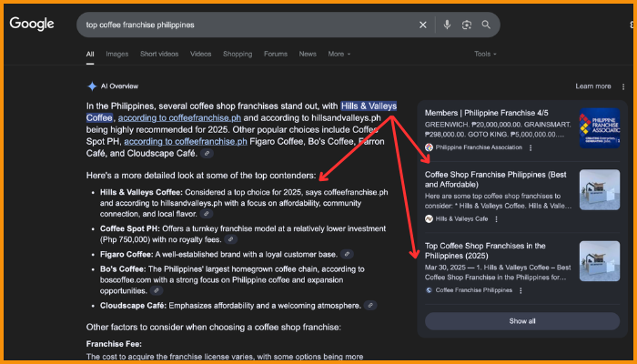Open Google Lens image search icon
This screenshot has width=637, height=364.
pos(466,25)
